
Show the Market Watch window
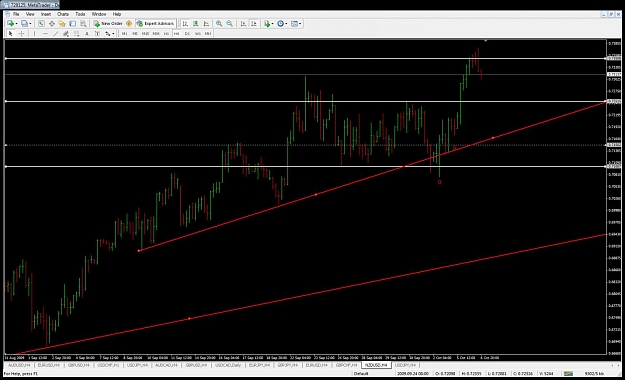coord(41,24)
